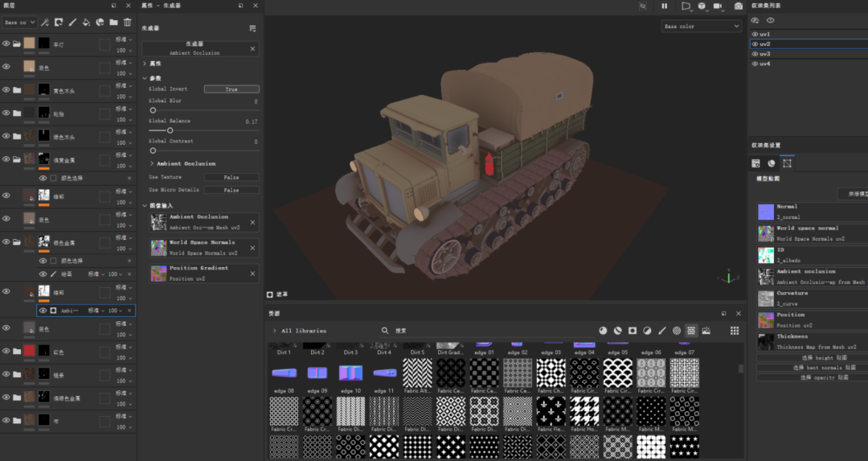868x461 pixels.
Task: Click 选择 opacity 贴图 button
Action: [x=812, y=378]
